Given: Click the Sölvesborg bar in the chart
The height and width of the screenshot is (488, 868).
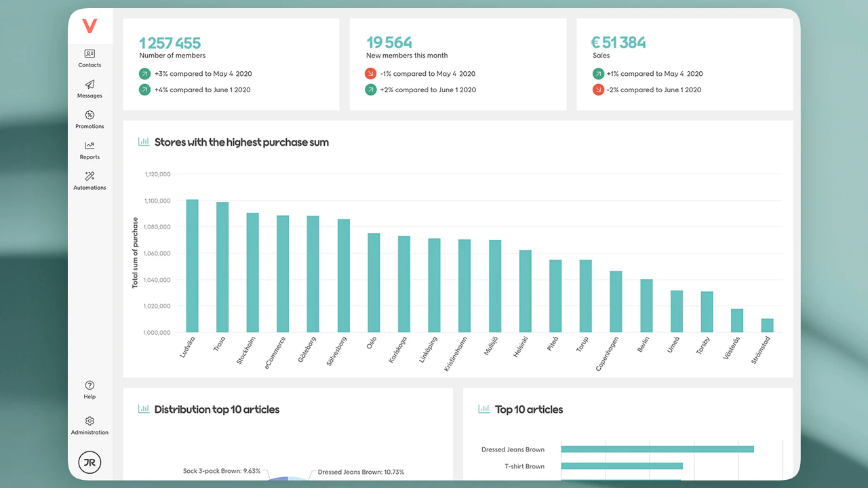Looking at the screenshot, I should point(344,275).
